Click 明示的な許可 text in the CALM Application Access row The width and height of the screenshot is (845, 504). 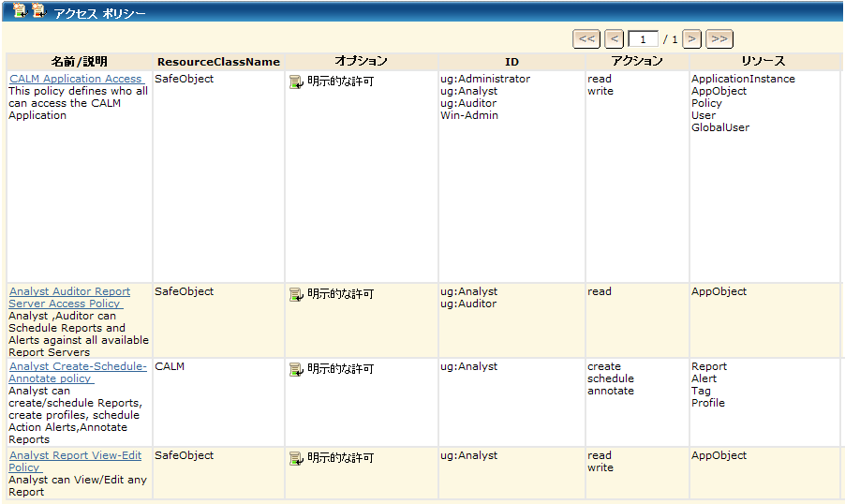341,82
